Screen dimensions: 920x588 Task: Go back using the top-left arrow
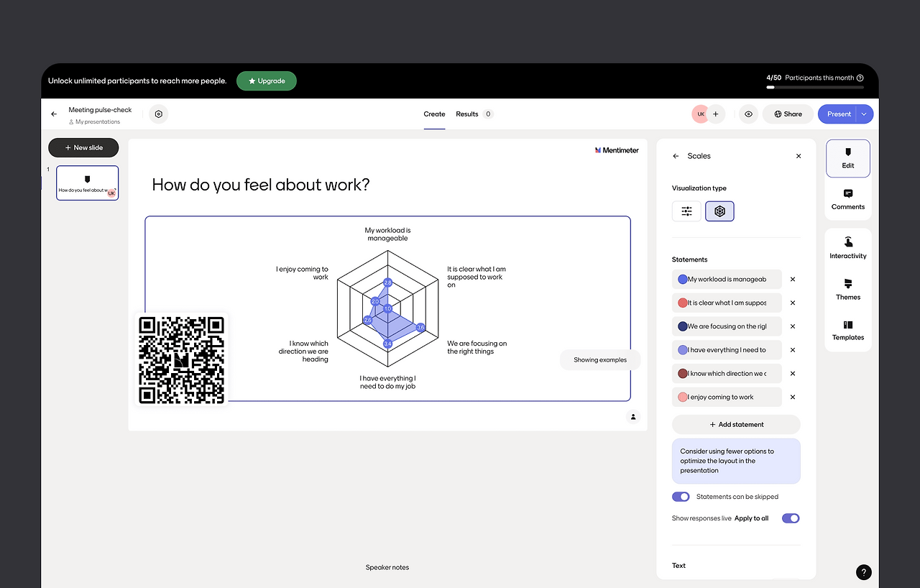54,114
